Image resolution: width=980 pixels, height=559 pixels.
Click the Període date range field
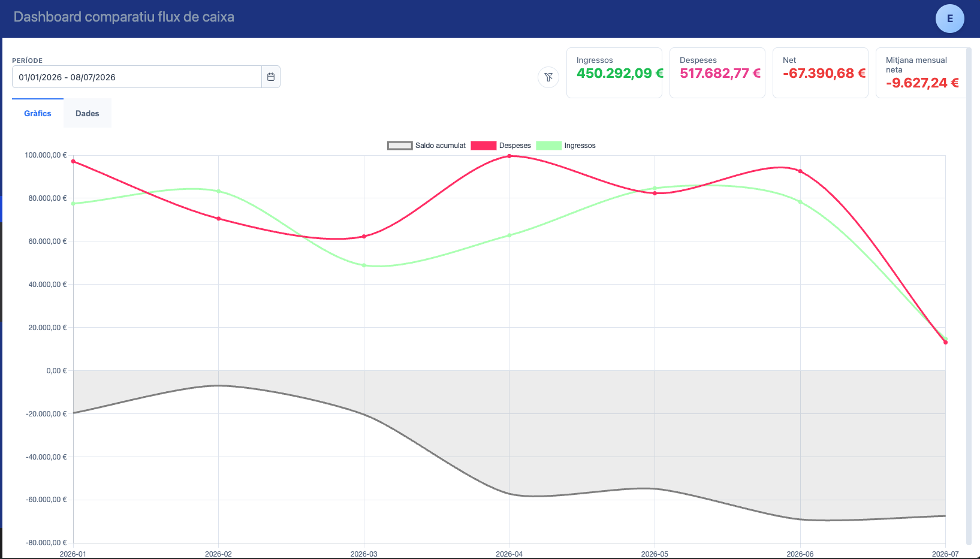(137, 77)
